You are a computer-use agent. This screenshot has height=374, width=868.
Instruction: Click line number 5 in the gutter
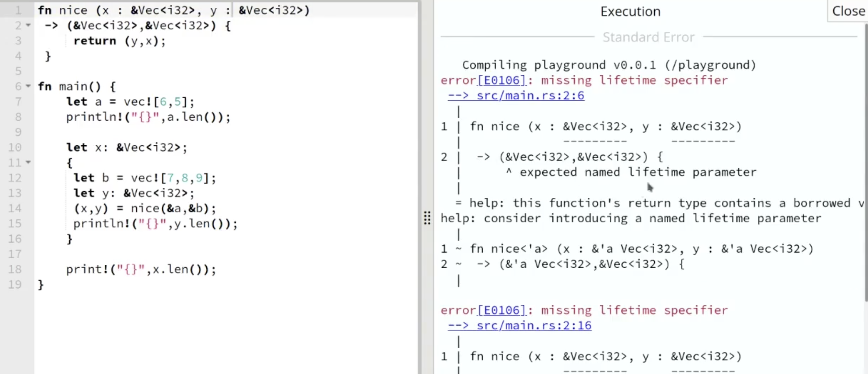18,71
